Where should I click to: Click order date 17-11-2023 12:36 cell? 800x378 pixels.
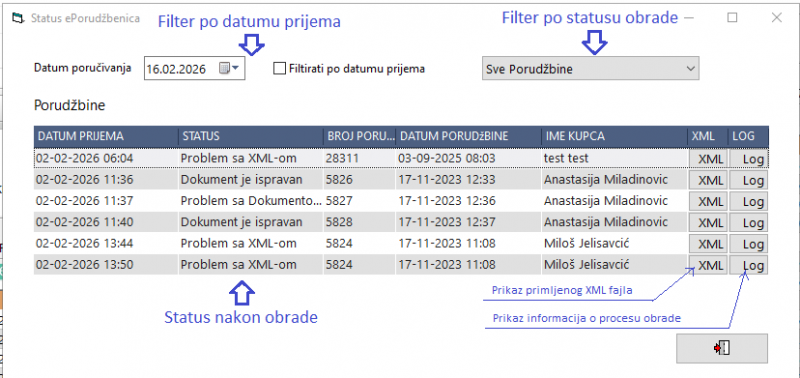(468, 201)
